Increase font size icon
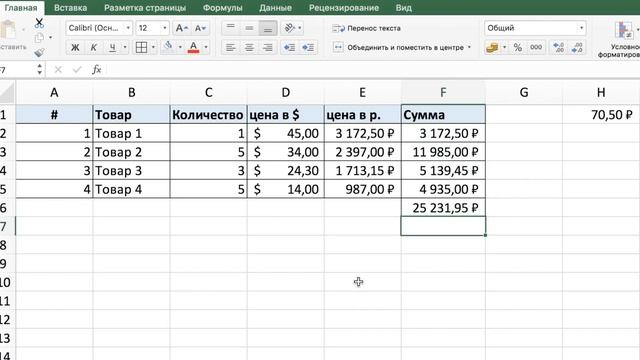This screenshot has height=360, width=640. pos(182,28)
